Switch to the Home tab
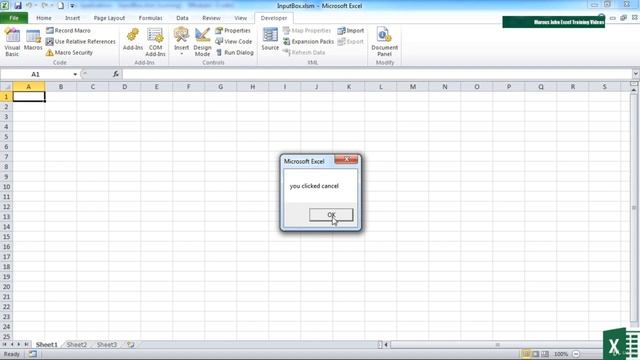 44,18
